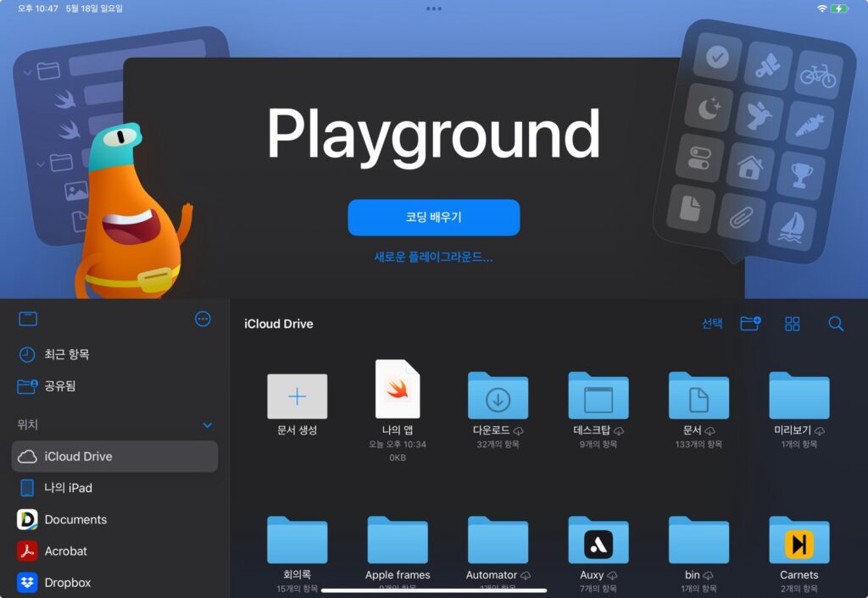868x598 pixels.
Task: Open the Dropbox location in sidebar
Action: [x=114, y=583]
